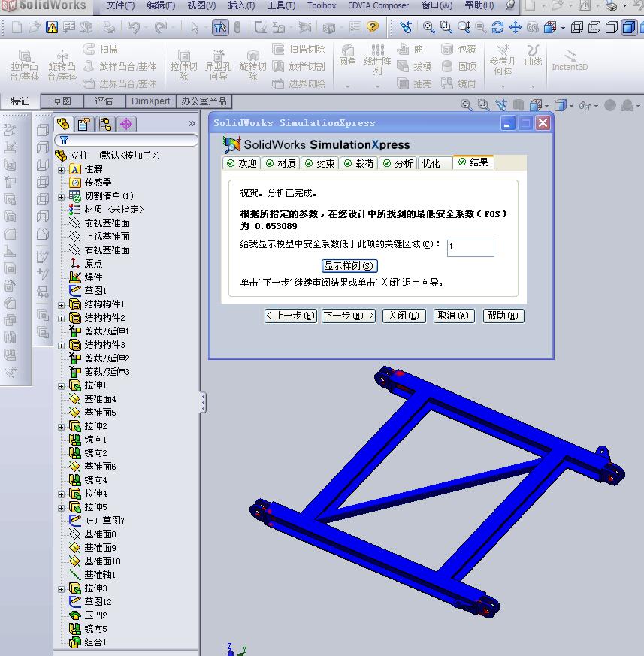Click the 拉伸凸台/基体 extrude boss tool
The width and height of the screenshot is (644, 656).
click(24, 65)
